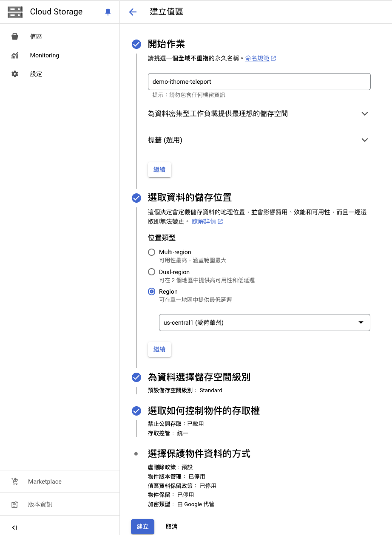This screenshot has height=535, width=392.
Task: Open the us-central1 (愛荷華州) region dropdown
Action: pos(264,323)
